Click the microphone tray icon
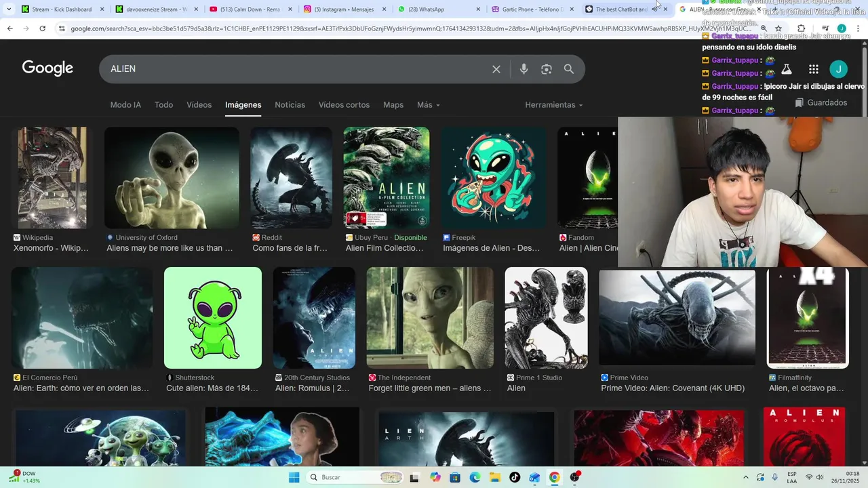868x488 pixels. point(774,477)
